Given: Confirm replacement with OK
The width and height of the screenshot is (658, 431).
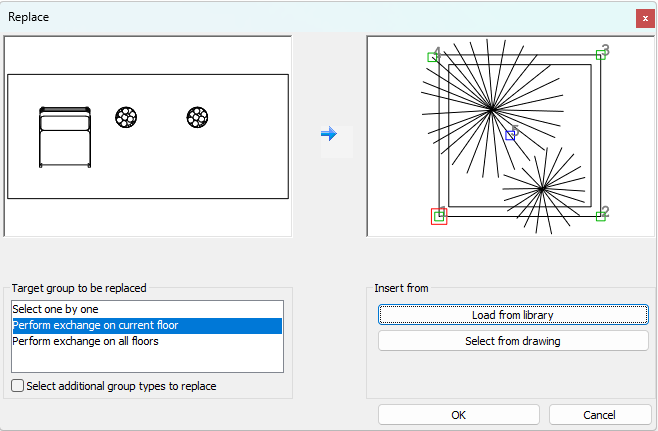Looking at the screenshot, I should coord(458,414).
